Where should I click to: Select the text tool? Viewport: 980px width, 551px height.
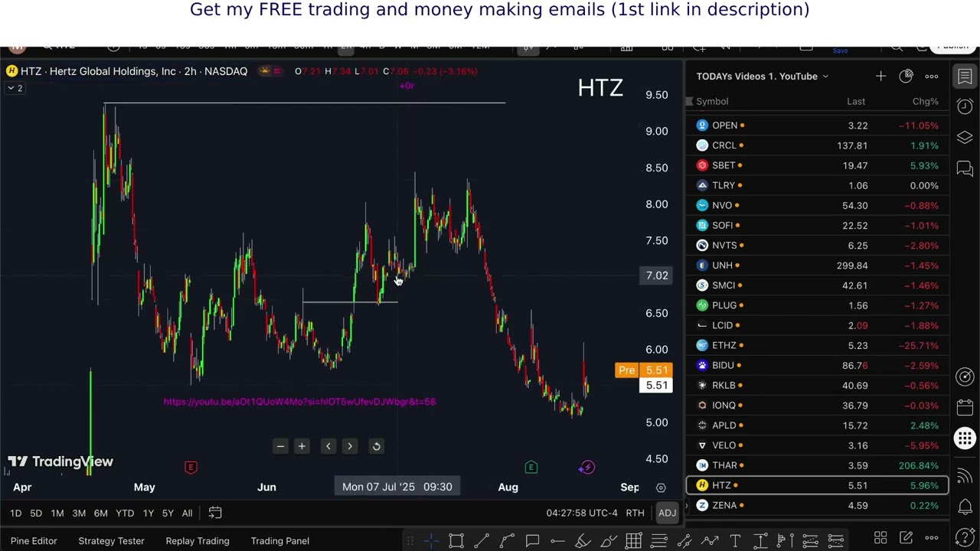735,541
